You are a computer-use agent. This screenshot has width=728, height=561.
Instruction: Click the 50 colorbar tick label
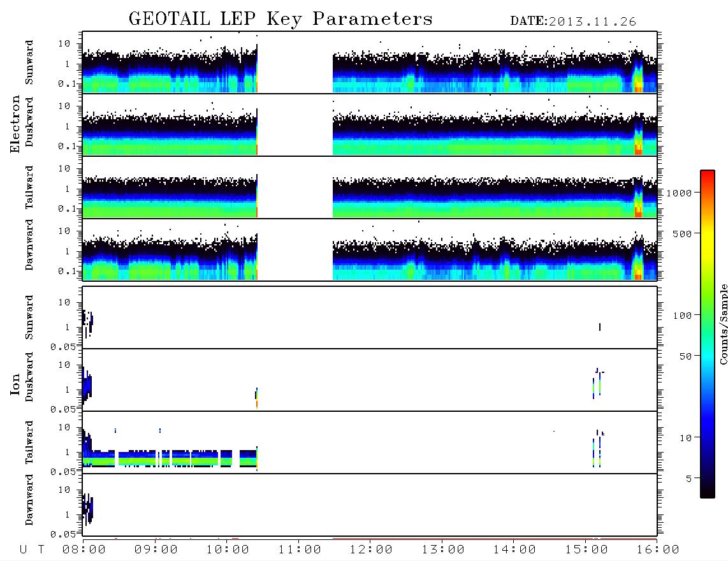pos(685,356)
